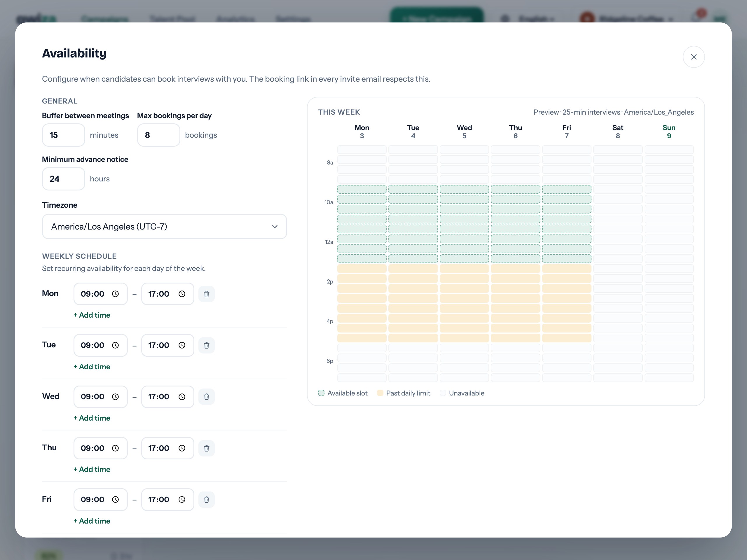Click the Past daily limit legend swatch
Screen dimensions: 747x560
pyautogui.click(x=380, y=393)
